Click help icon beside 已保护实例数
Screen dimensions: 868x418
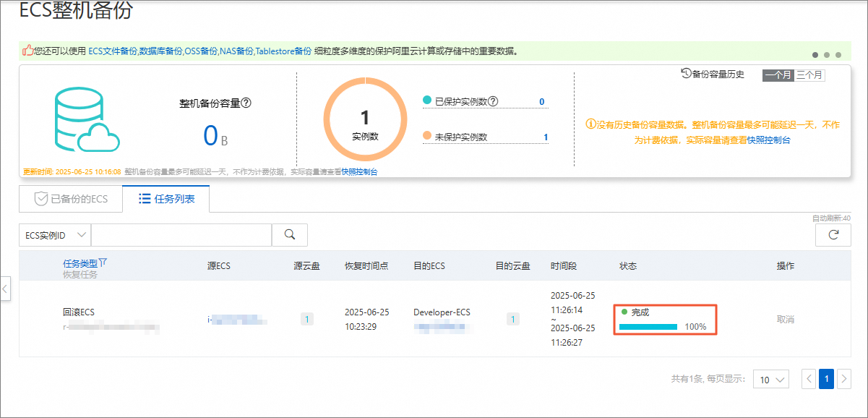point(493,101)
